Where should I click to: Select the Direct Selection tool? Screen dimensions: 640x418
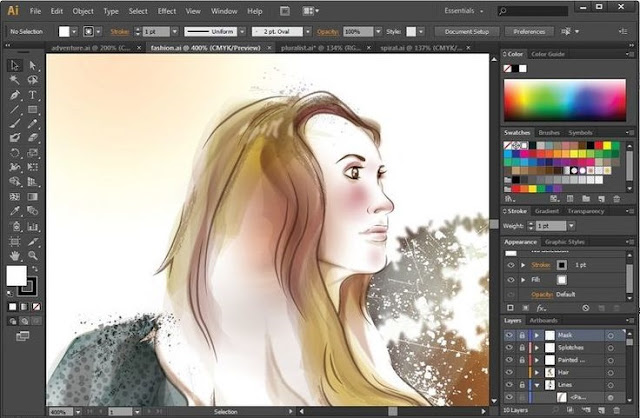(33, 66)
